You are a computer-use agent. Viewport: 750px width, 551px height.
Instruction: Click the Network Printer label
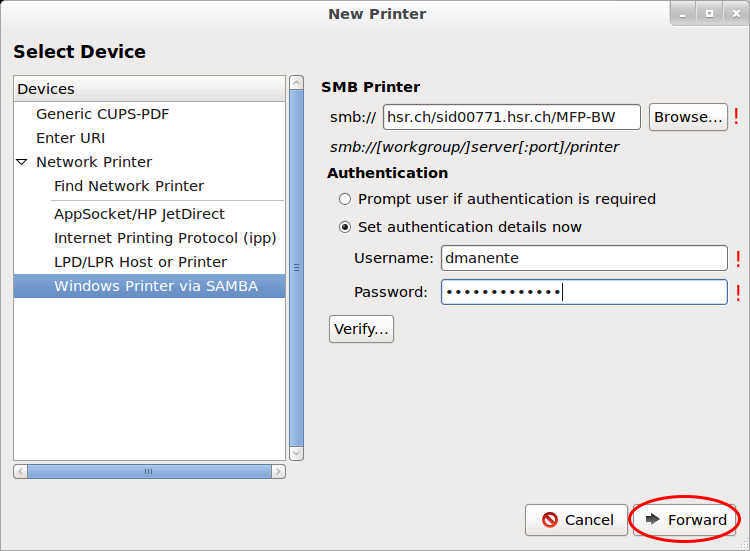point(94,162)
